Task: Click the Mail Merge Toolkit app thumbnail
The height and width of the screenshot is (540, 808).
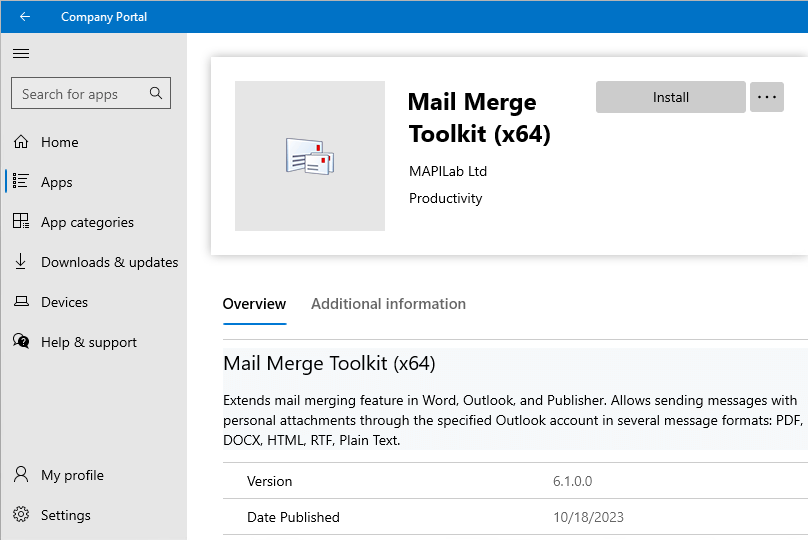Action: (x=310, y=156)
